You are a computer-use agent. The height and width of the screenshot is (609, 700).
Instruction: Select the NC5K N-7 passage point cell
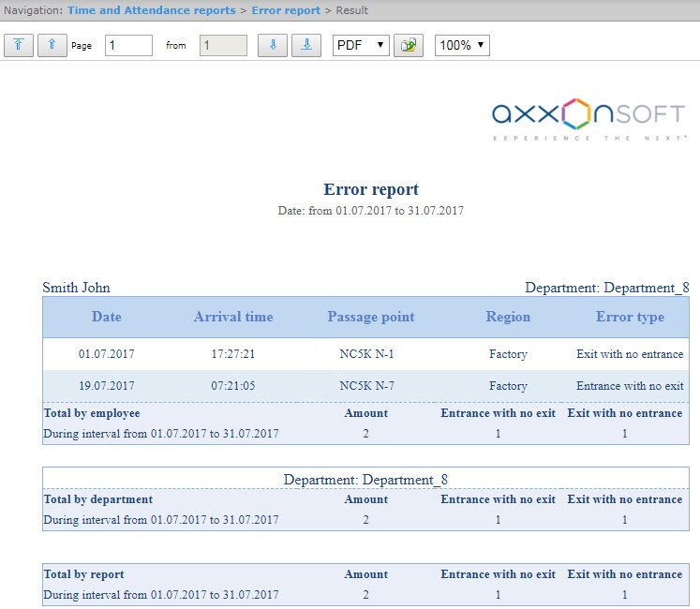367,386
